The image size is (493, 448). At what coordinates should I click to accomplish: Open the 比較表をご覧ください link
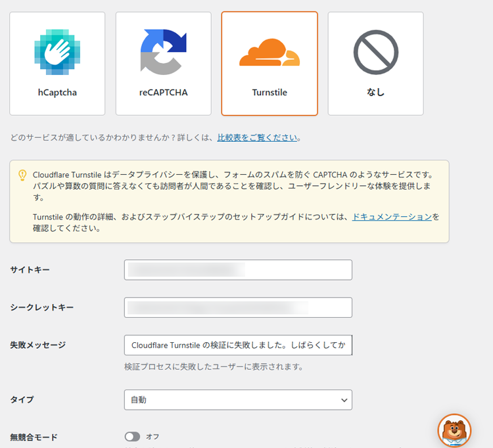(x=257, y=137)
